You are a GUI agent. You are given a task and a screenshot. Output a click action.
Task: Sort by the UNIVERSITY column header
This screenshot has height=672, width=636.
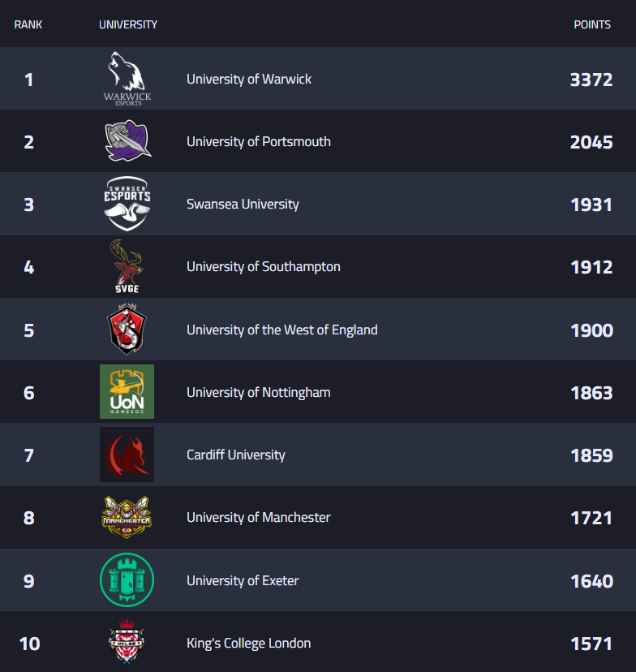point(128,24)
